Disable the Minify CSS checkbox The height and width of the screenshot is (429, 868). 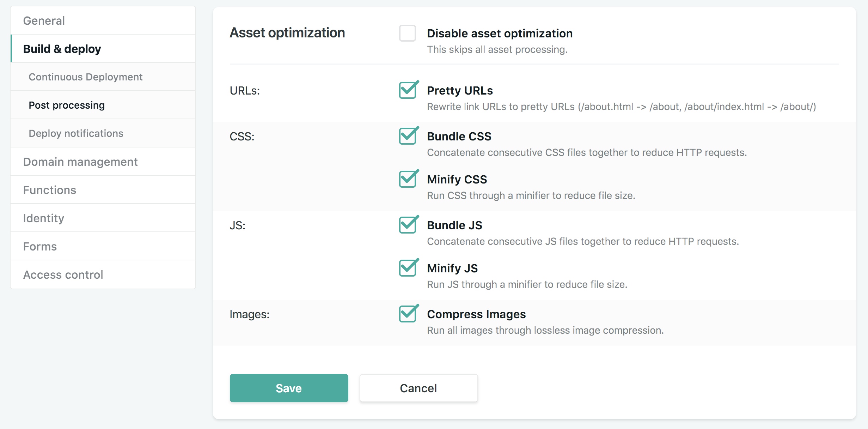[x=408, y=180]
